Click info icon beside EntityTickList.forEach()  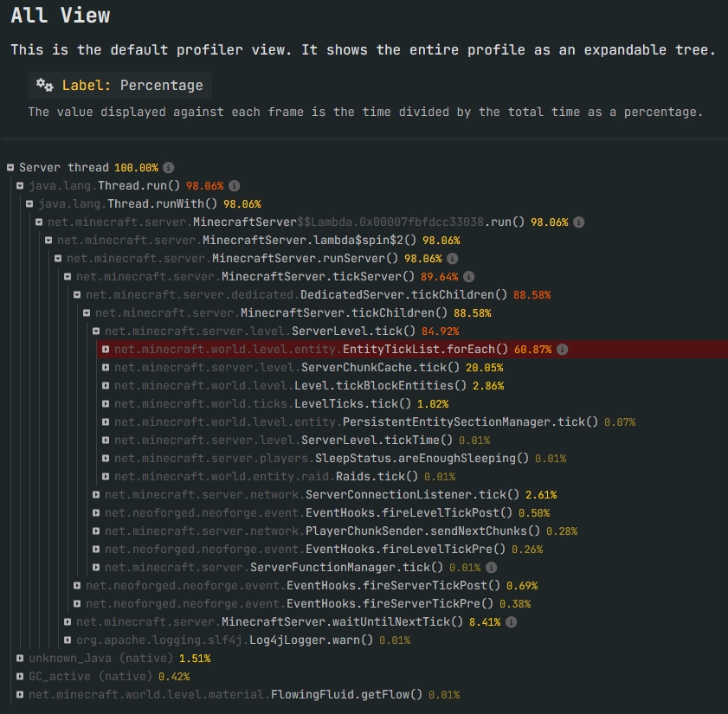[563, 350]
